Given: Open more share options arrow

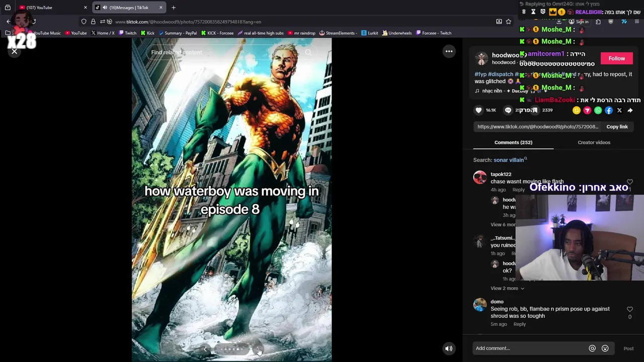Looking at the screenshot, I should coord(630,110).
